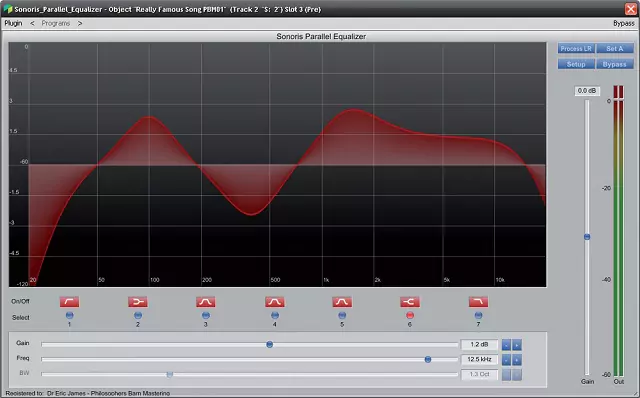Select band 7 radio button
Viewport: 640px width, 398px height.
pos(478,315)
